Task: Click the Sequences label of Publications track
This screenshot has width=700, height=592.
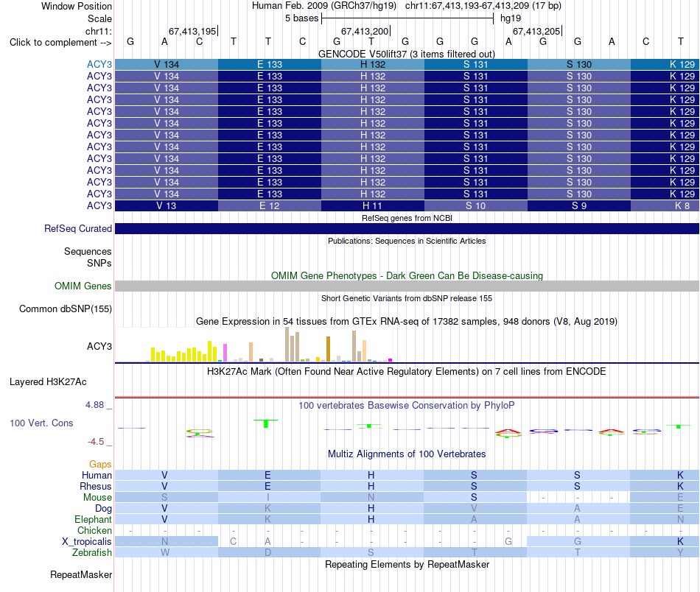Action: pyautogui.click(x=88, y=252)
